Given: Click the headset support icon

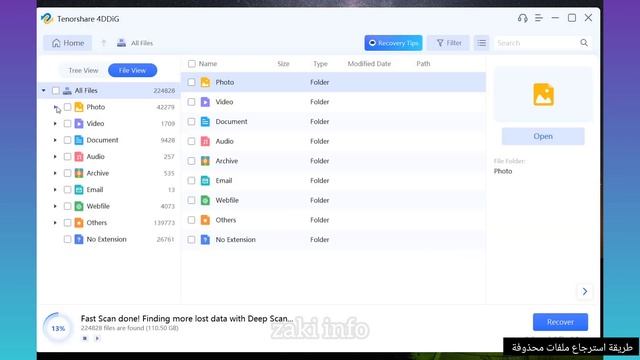Looking at the screenshot, I should (x=522, y=18).
